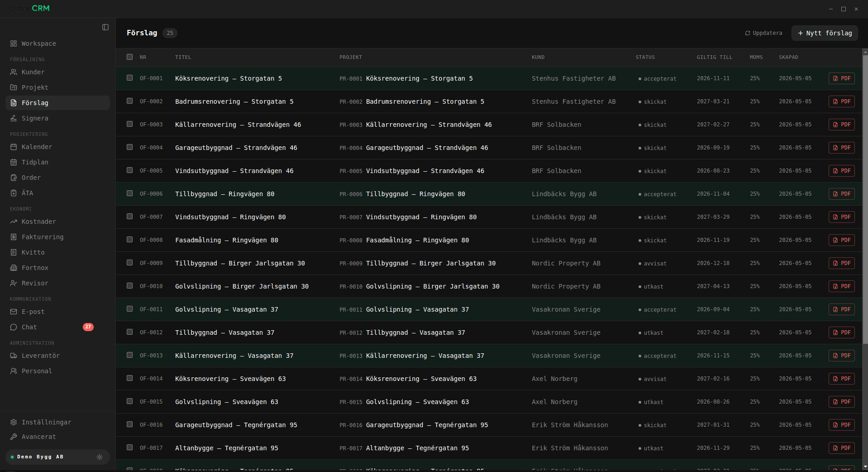Click the Uppdatera refresh button
The width and height of the screenshot is (868, 472).
pyautogui.click(x=763, y=33)
